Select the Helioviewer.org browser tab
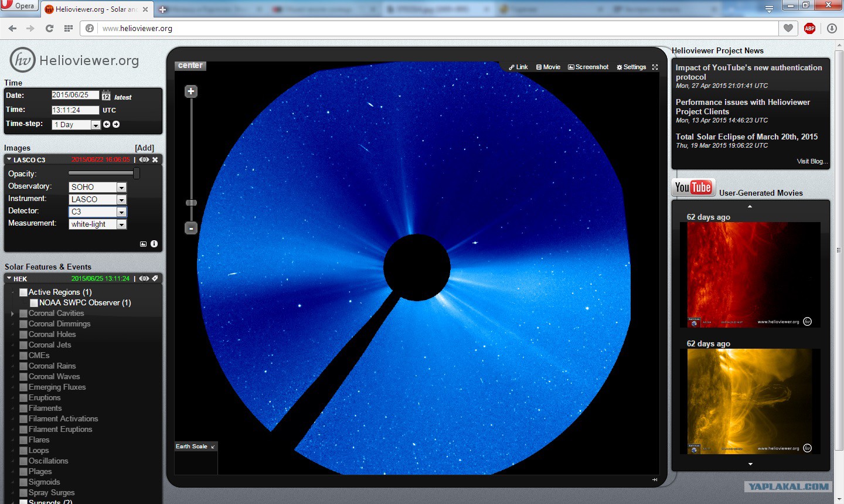Viewport: 844px width, 504px height. (x=97, y=9)
